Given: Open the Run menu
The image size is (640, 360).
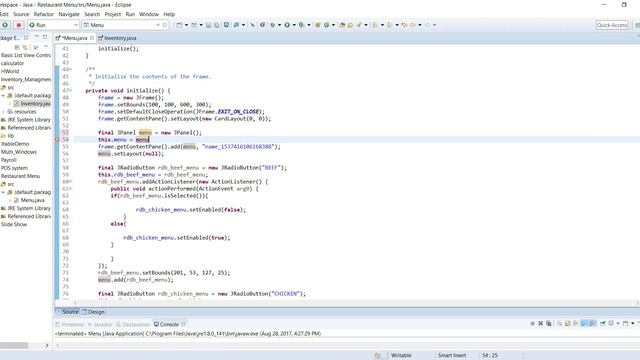Looking at the screenshot, I should coord(130,14).
